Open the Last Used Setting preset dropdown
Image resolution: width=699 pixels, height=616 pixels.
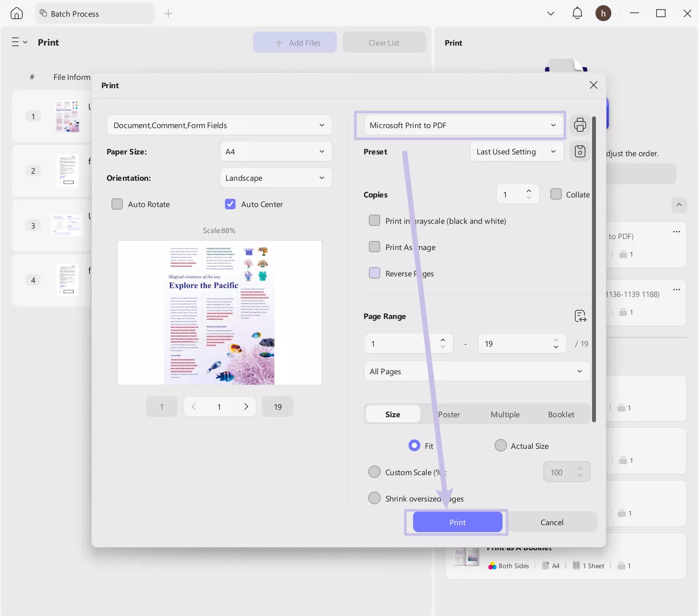[517, 151]
